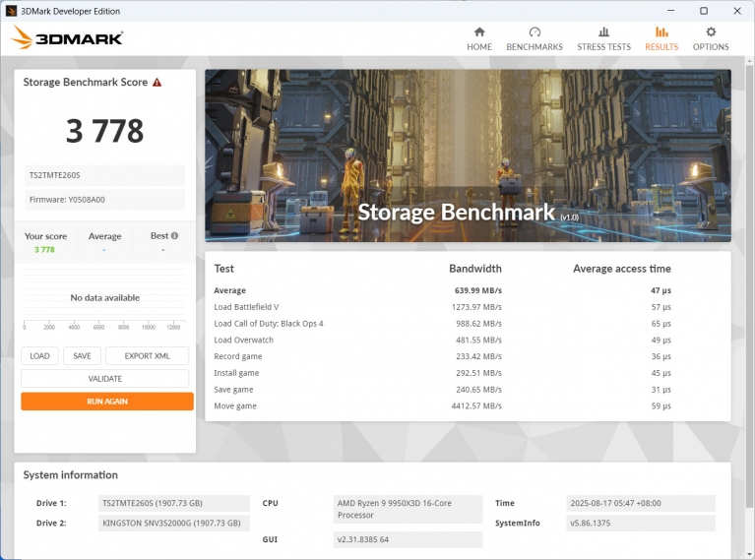Click the red warning triangle beside Storage Benchmark Score
The height and width of the screenshot is (560, 755).
tap(157, 83)
